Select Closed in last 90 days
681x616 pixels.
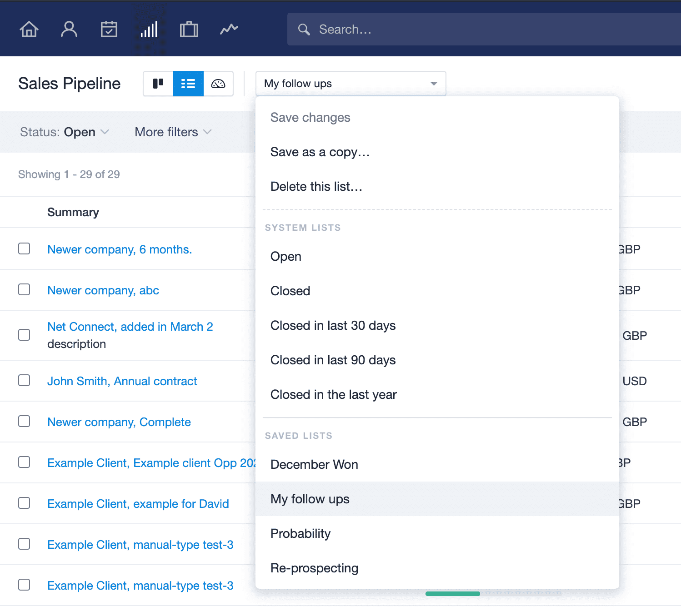(x=437, y=360)
